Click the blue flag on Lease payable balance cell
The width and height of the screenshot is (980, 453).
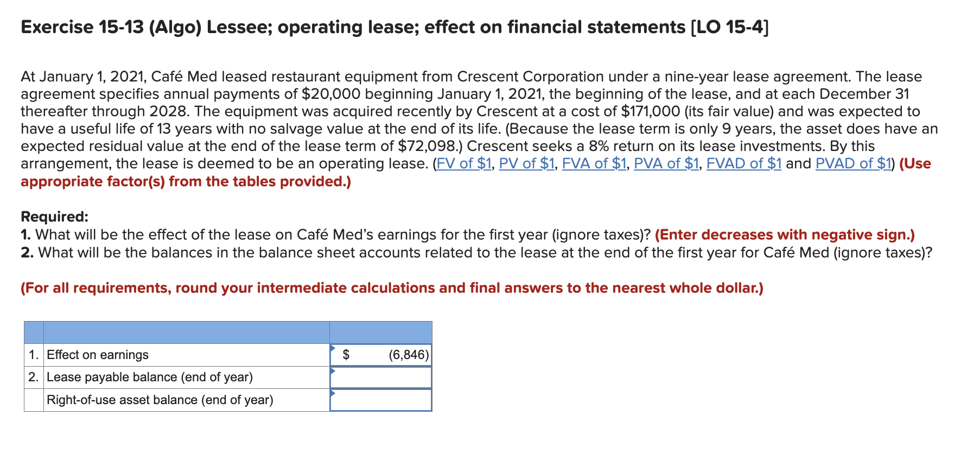pos(333,372)
